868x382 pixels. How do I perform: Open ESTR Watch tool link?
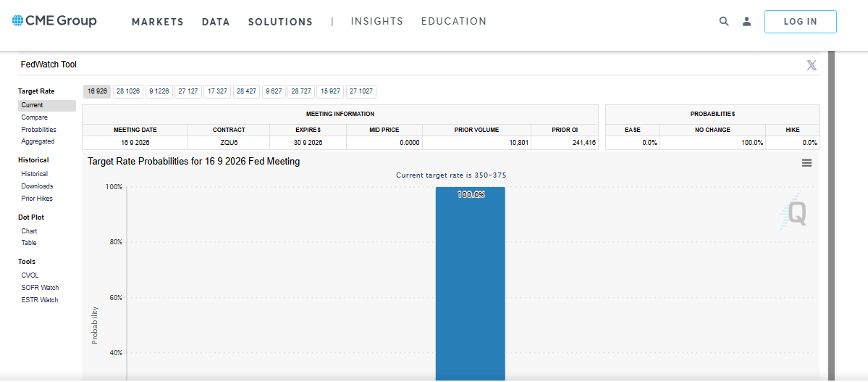tap(40, 300)
